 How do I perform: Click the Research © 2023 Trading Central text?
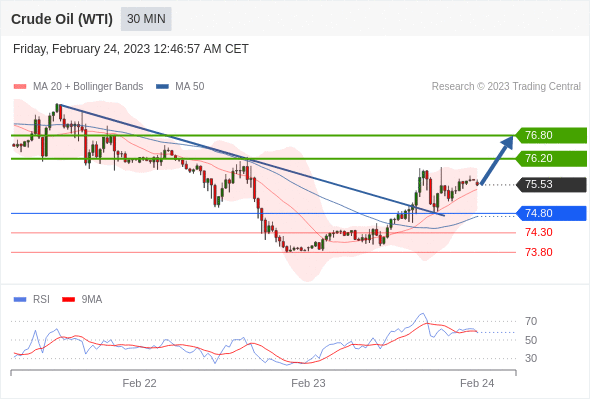(506, 87)
